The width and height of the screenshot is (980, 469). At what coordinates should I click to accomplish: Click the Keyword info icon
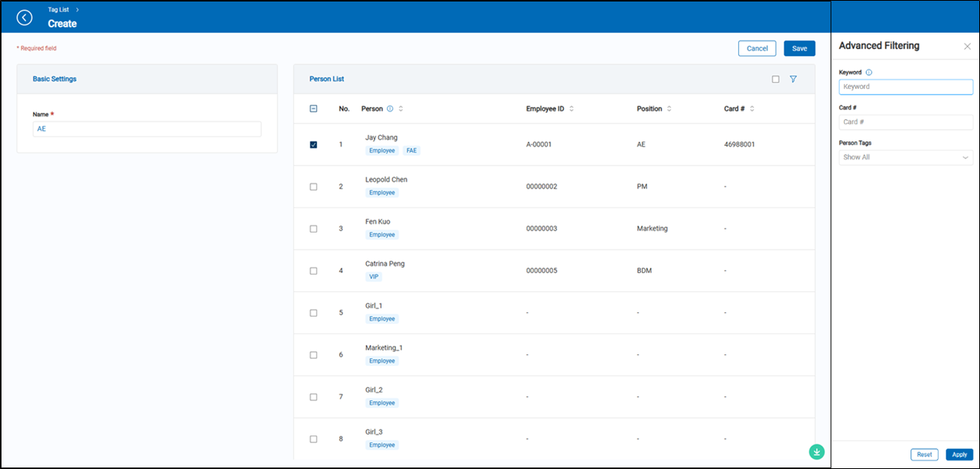[869, 73]
